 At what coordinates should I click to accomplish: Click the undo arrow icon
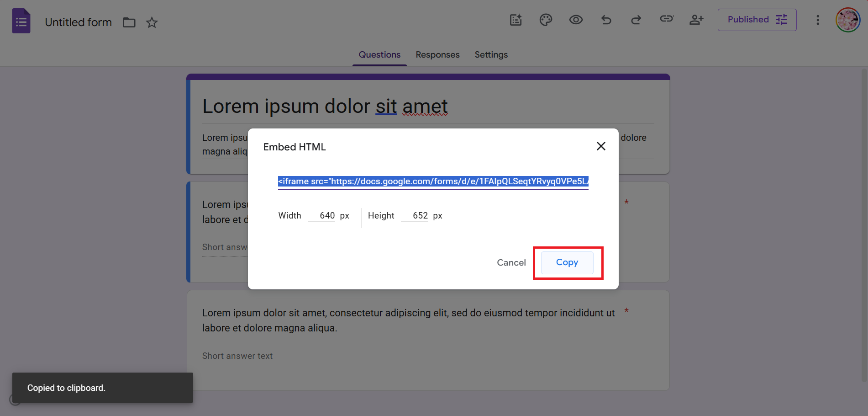click(x=606, y=20)
